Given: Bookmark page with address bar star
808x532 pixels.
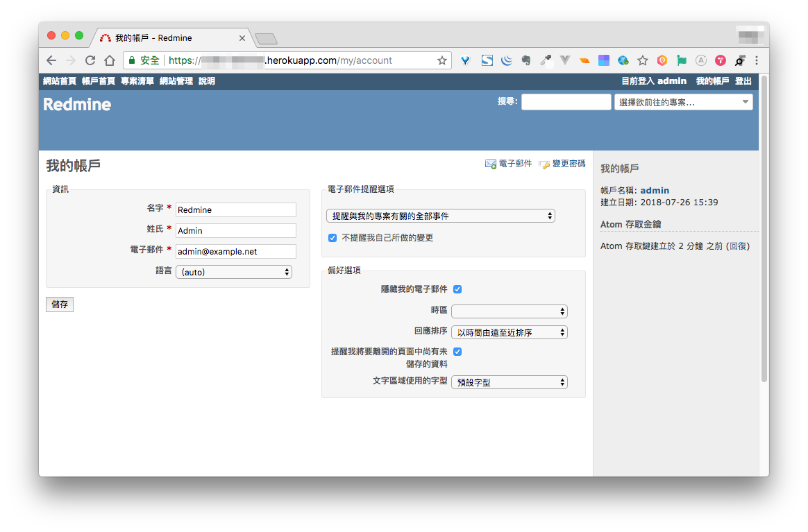Looking at the screenshot, I should 441,60.
